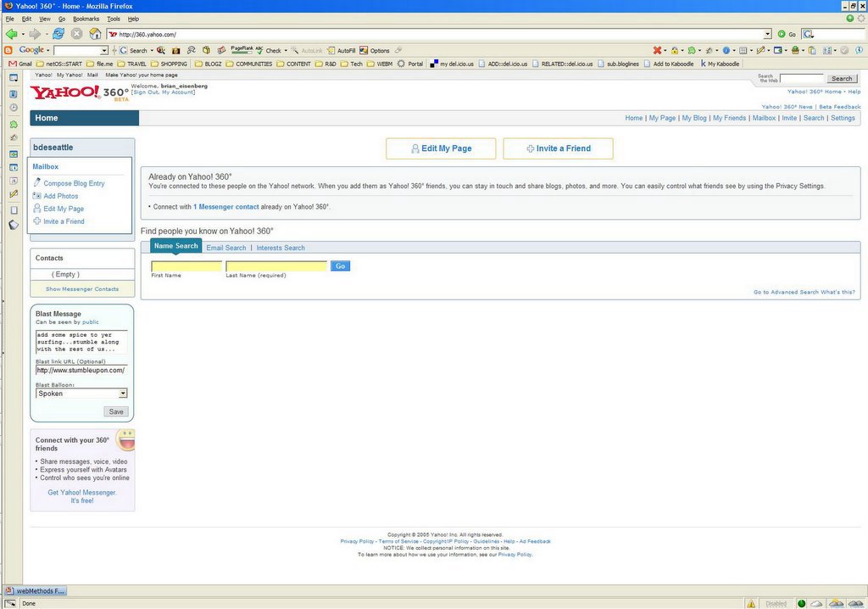Focus the First Name input field

pos(186,266)
